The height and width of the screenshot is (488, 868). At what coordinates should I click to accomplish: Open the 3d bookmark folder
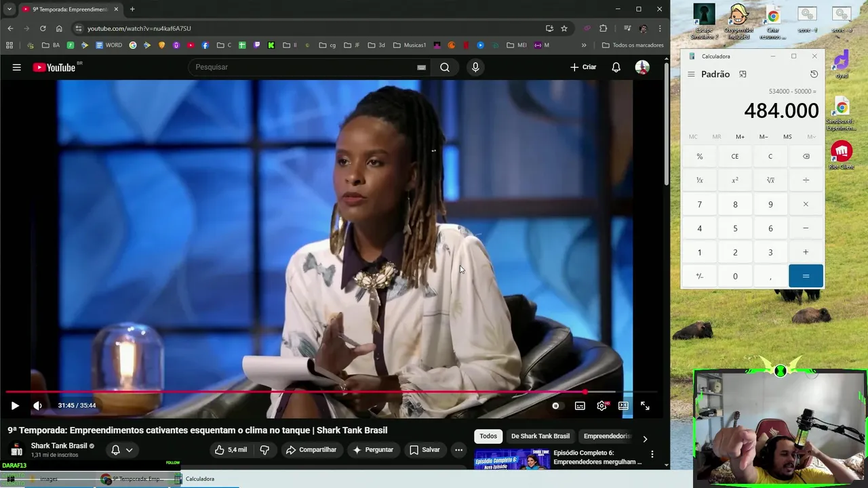click(376, 45)
